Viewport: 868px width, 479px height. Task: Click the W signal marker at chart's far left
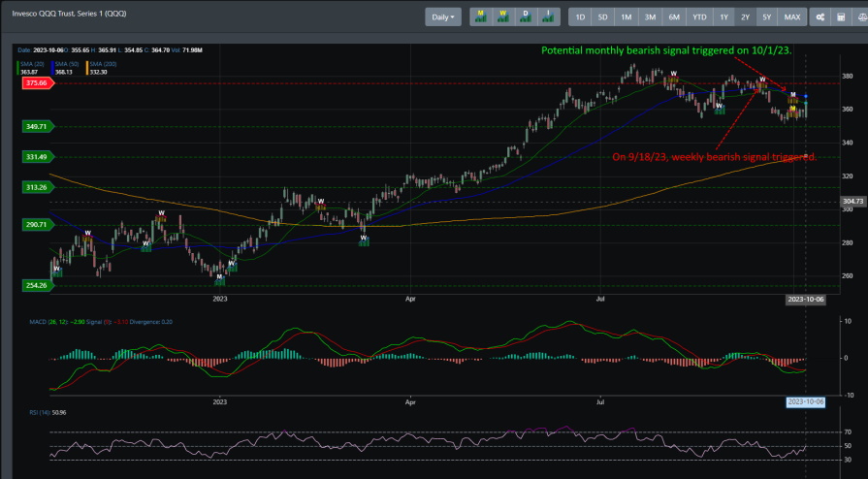pos(56,271)
